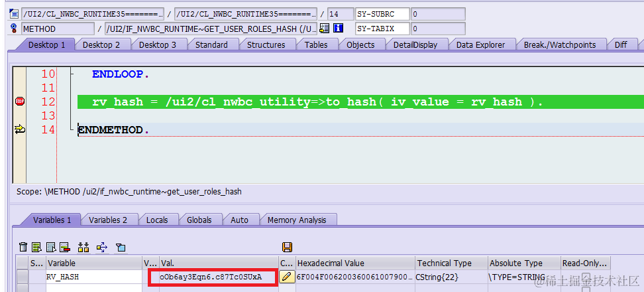Switch to the Data Explorer tab
The image size is (644, 292).
480,45
